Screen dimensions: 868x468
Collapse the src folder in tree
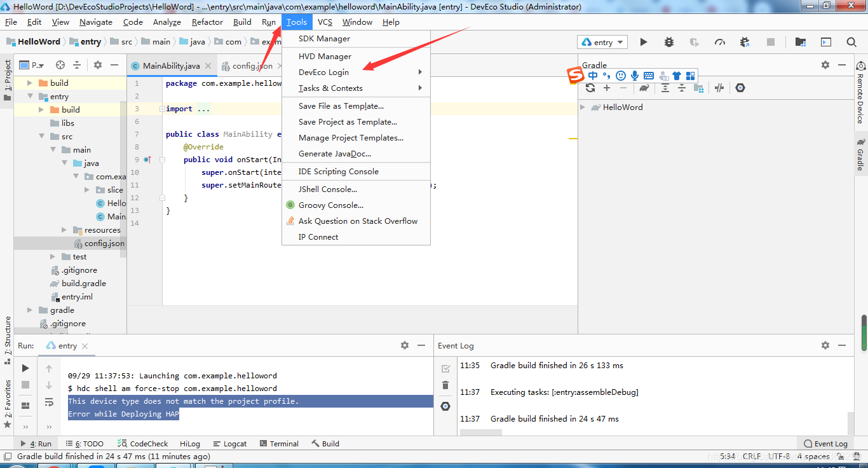click(42, 137)
